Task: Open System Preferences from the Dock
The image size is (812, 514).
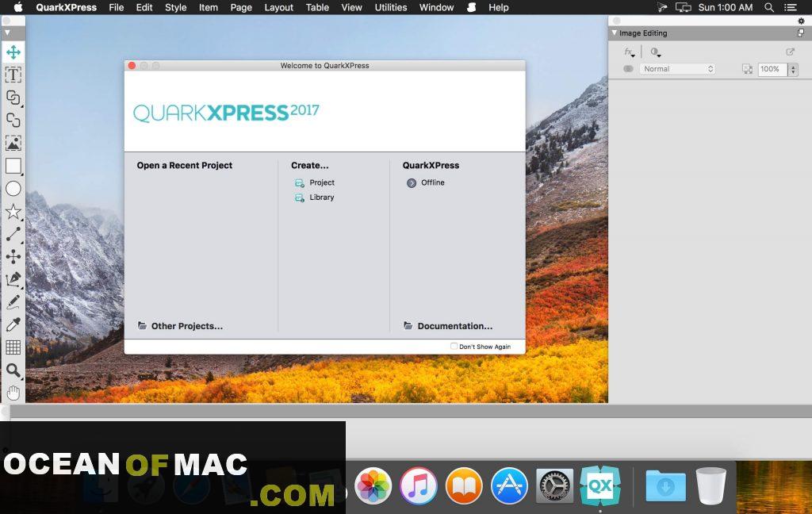Action: point(554,486)
